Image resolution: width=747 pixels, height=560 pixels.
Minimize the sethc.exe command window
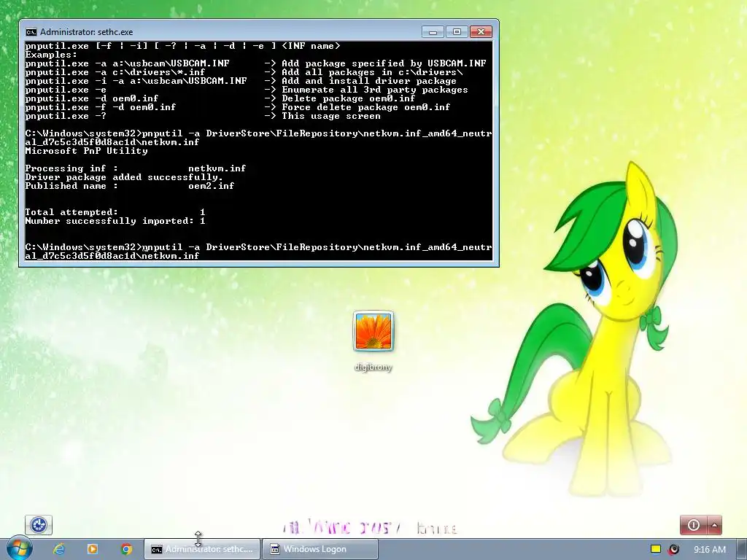pos(433,32)
